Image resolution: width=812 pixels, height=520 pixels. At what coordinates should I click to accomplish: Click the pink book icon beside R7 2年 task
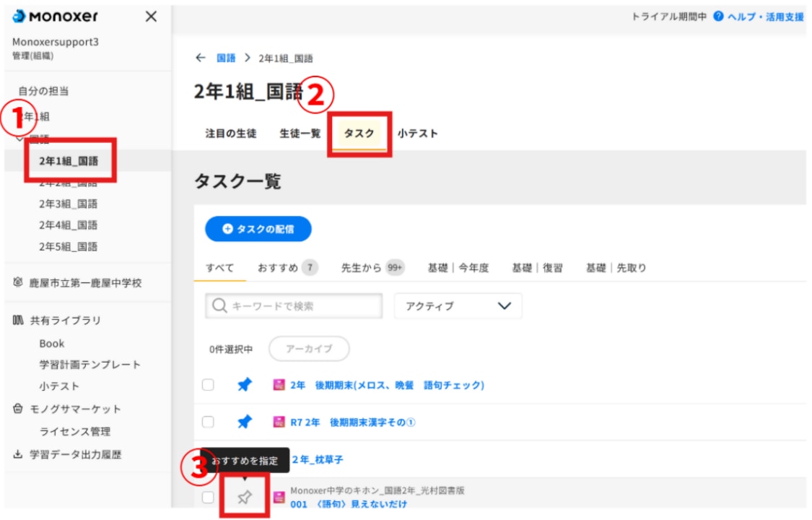(x=279, y=422)
